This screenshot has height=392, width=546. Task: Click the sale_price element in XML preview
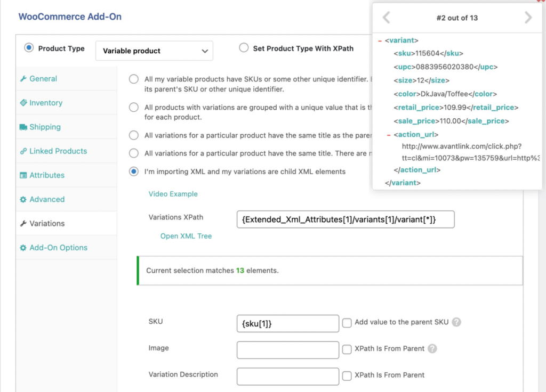click(451, 121)
